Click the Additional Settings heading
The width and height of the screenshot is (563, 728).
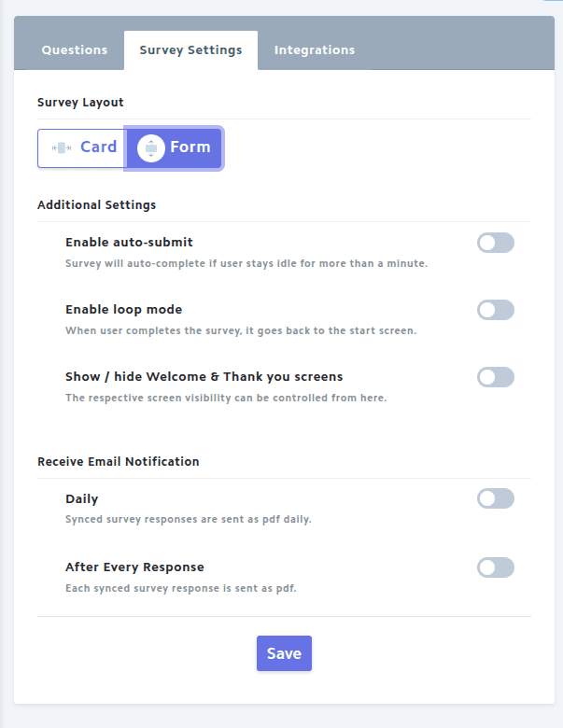[96, 205]
